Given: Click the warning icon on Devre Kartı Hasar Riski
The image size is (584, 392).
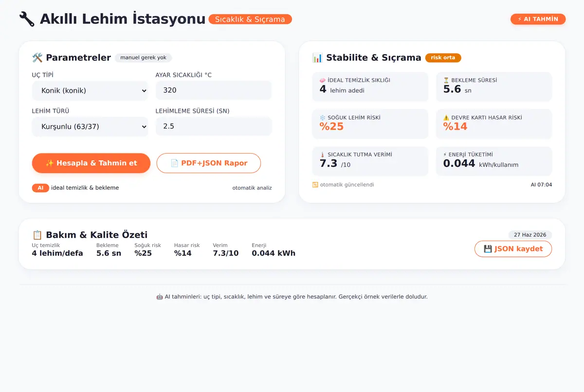Looking at the screenshot, I should point(446,118).
